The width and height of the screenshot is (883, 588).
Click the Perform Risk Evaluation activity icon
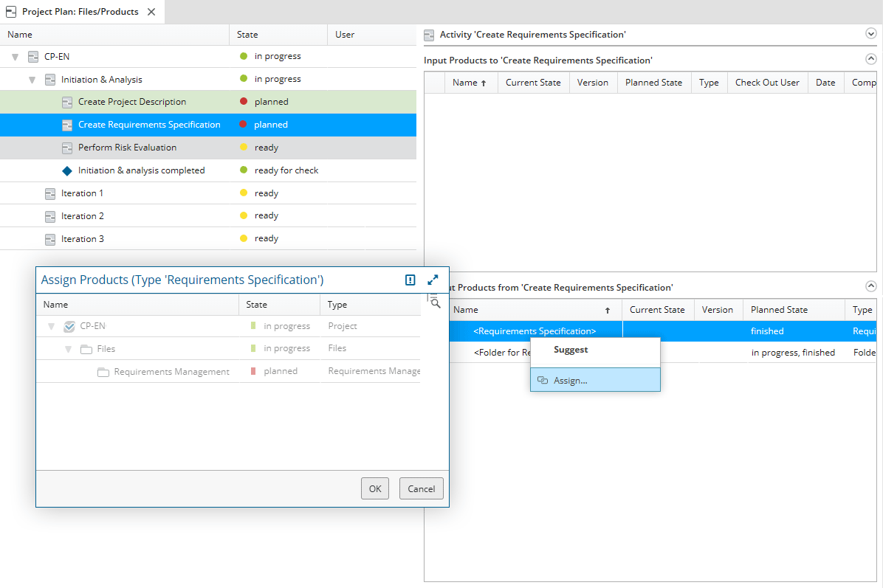(67, 148)
